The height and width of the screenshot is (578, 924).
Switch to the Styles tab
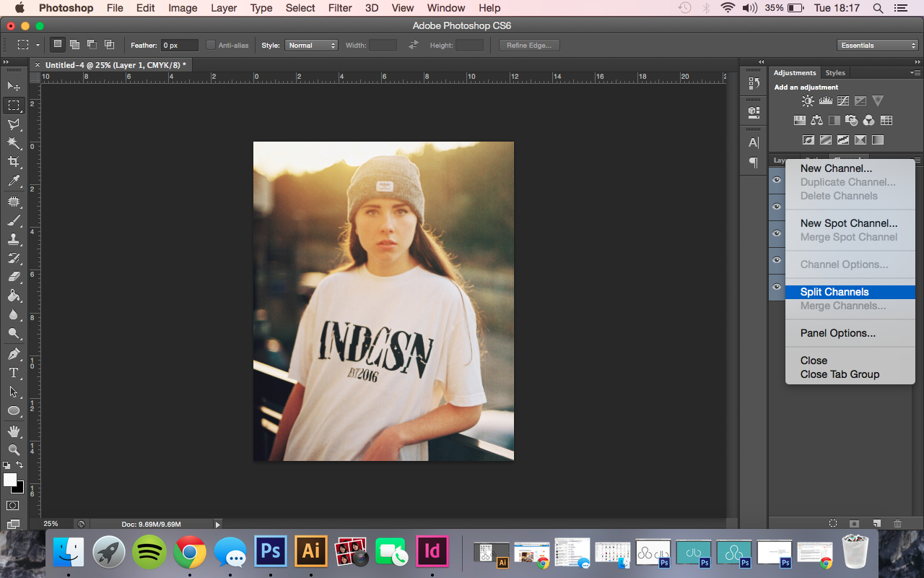pyautogui.click(x=835, y=73)
